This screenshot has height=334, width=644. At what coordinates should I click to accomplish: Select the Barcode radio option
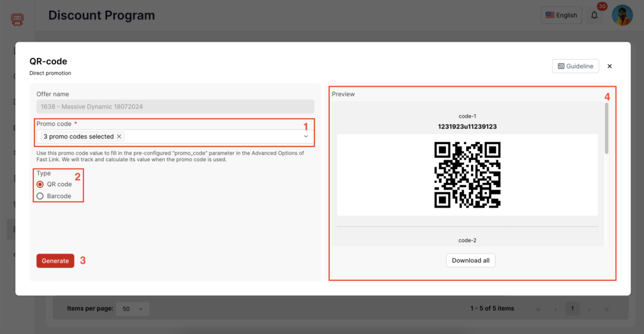[x=40, y=196]
